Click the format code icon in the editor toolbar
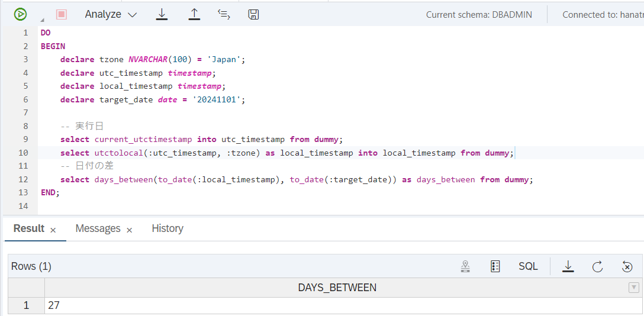 click(224, 14)
